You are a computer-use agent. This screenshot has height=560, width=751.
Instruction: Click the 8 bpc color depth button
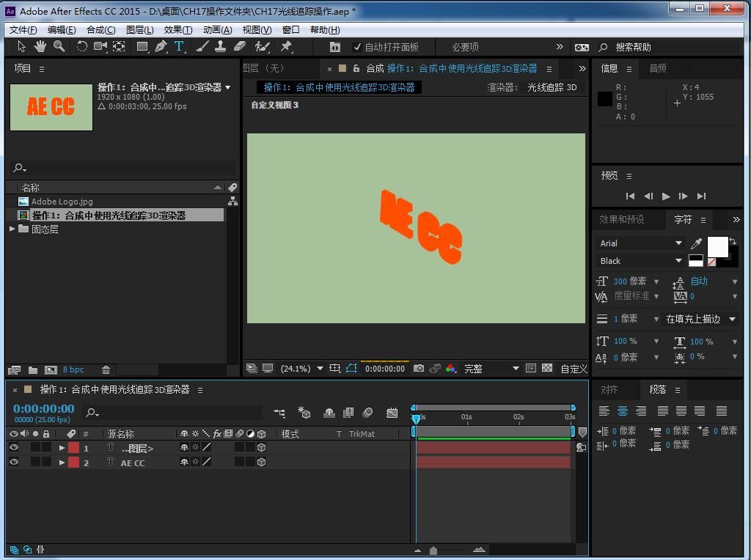coord(73,369)
